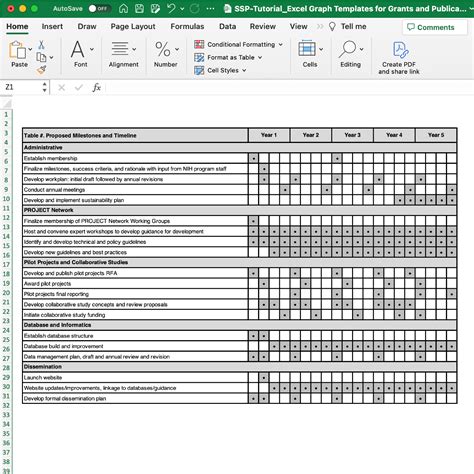This screenshot has width=474, height=474.
Task: Open Format as Table menu
Action: [228, 57]
